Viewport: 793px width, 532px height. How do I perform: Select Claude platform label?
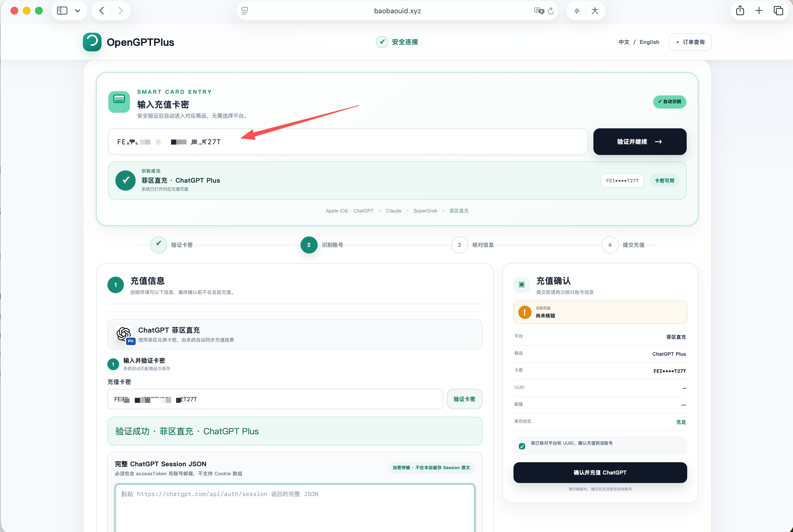[x=394, y=211]
